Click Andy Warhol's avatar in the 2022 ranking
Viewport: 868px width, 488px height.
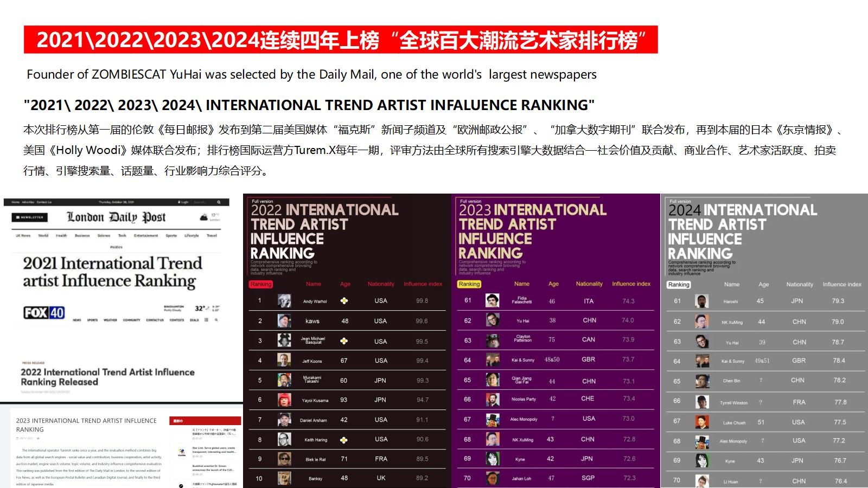pyautogui.click(x=284, y=301)
